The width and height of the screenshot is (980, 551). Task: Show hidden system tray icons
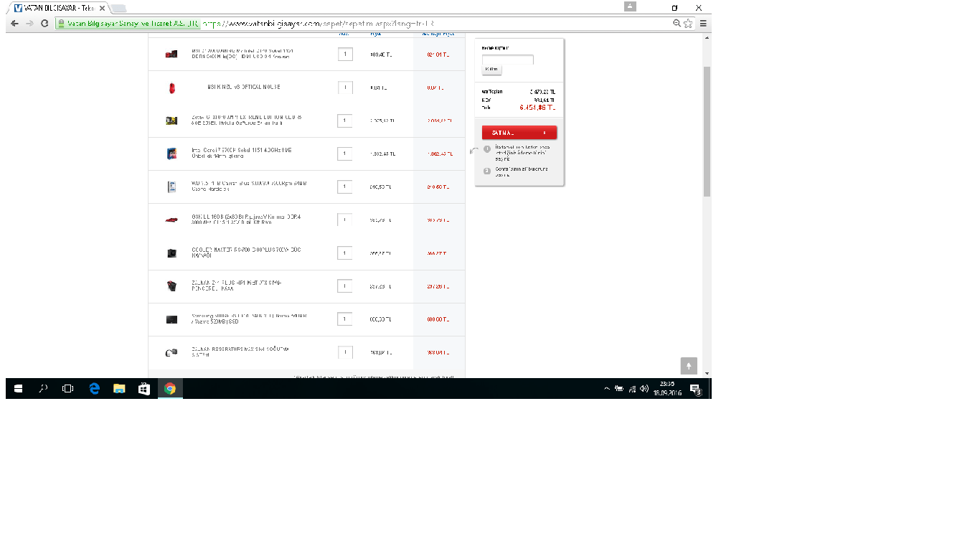(607, 389)
